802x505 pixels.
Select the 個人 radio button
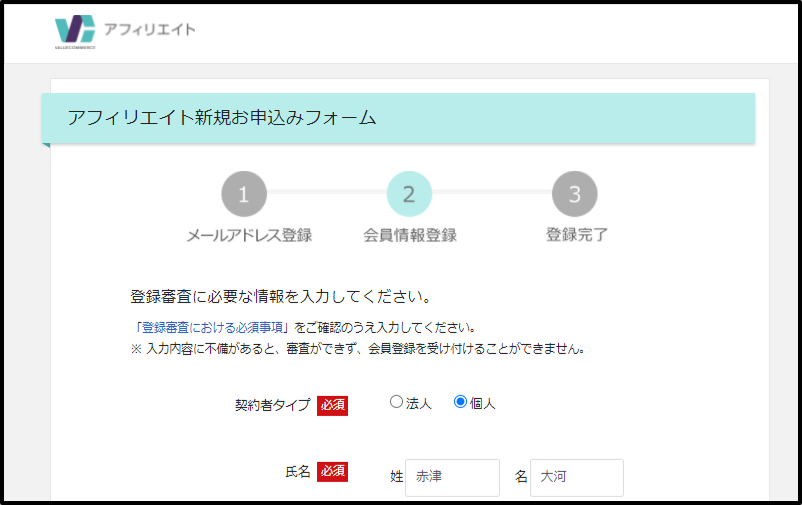460,402
